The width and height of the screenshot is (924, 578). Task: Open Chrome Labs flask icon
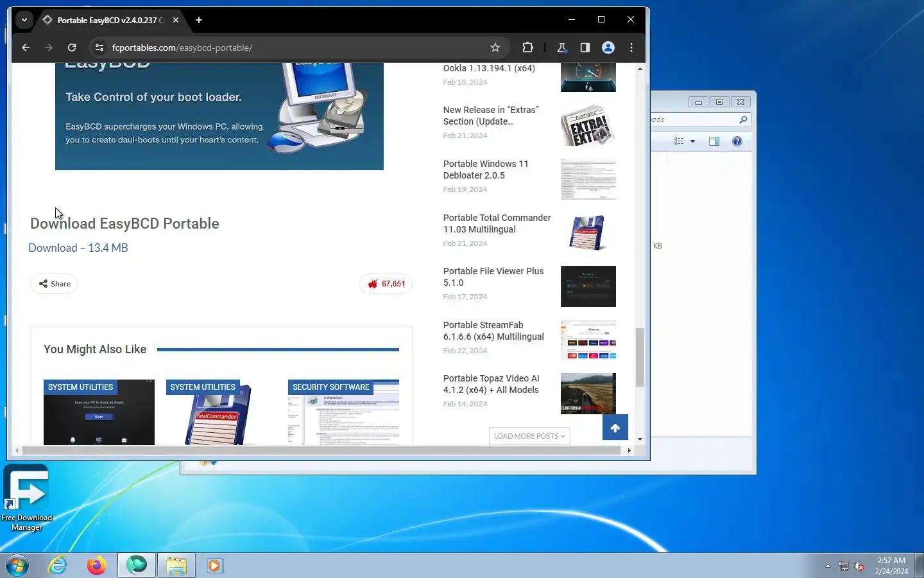pyautogui.click(x=562, y=48)
